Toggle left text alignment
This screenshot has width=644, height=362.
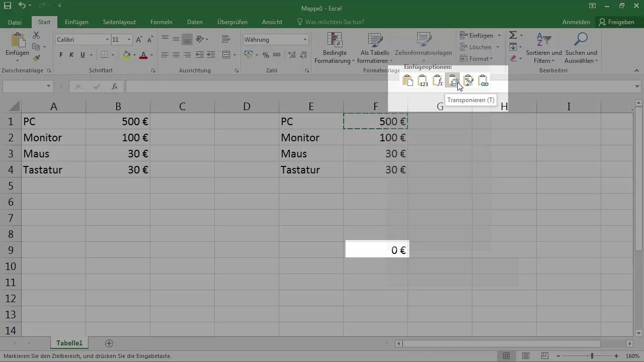coord(165,55)
